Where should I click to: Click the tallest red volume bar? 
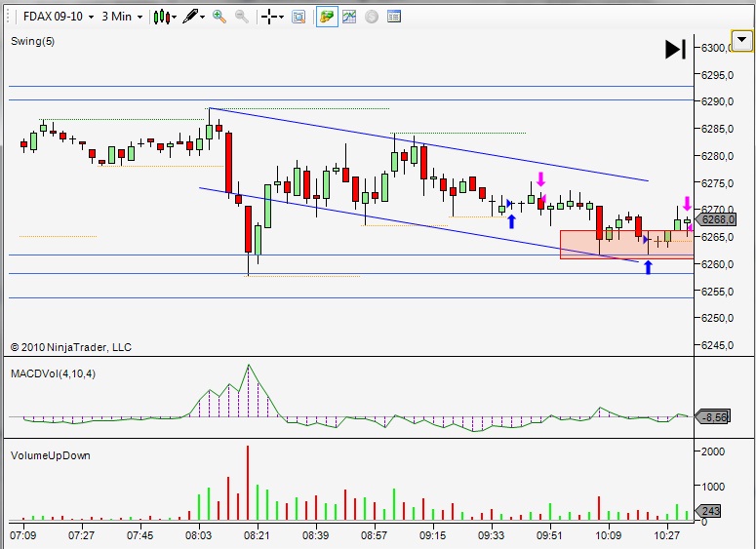[x=248, y=483]
